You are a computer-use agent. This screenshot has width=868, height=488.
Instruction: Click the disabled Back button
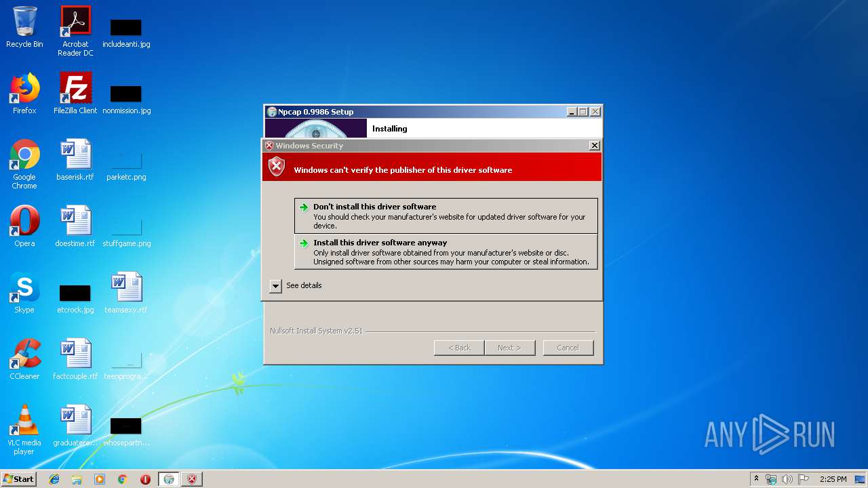[x=459, y=348]
